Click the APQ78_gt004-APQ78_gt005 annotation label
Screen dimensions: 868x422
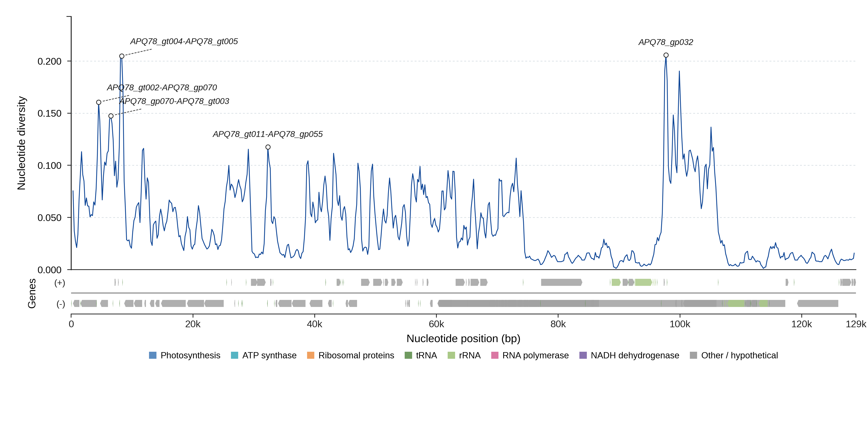pyautogui.click(x=184, y=41)
